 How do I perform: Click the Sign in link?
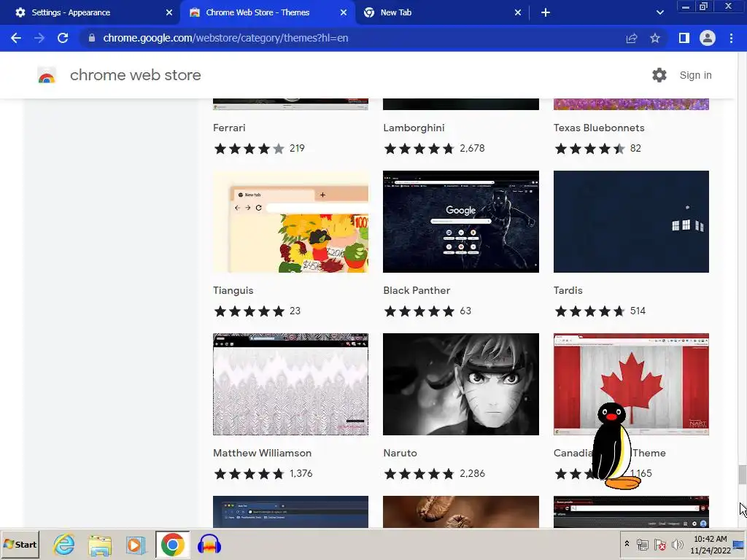tap(695, 75)
